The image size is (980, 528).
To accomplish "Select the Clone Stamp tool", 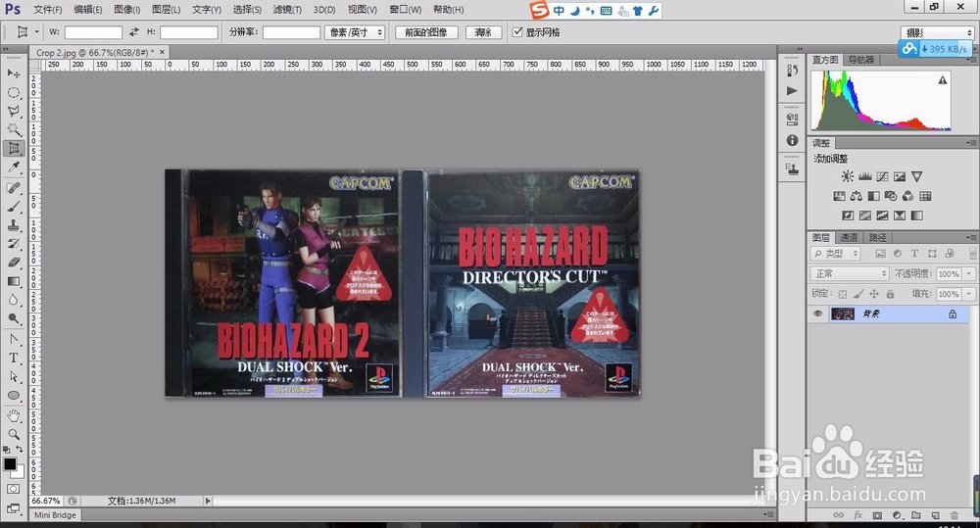I will click(x=13, y=225).
